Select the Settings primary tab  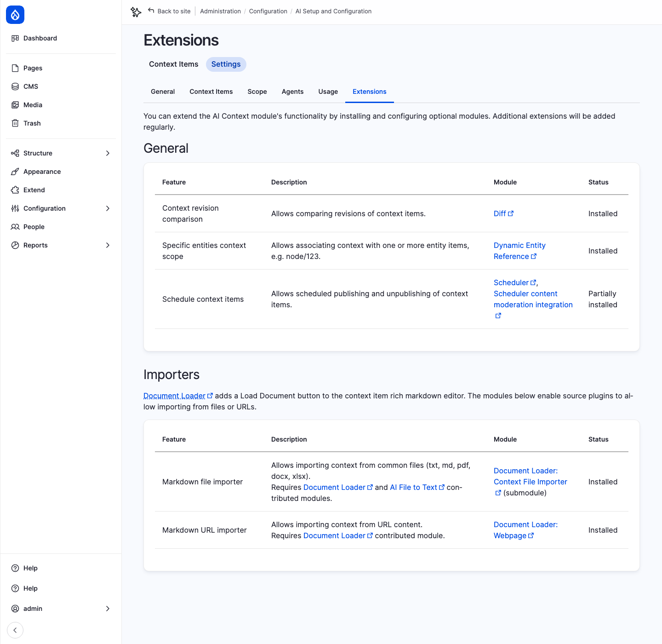click(x=226, y=64)
